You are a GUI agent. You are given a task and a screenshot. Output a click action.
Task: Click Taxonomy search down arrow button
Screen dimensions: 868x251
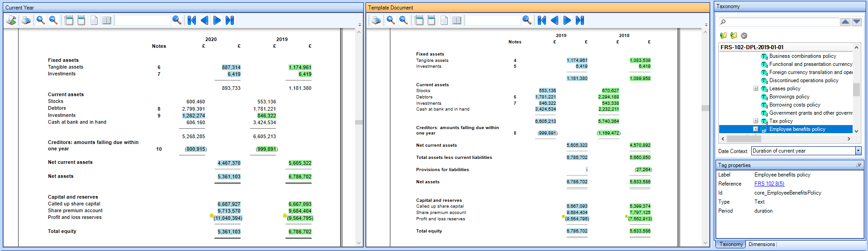pos(857,22)
